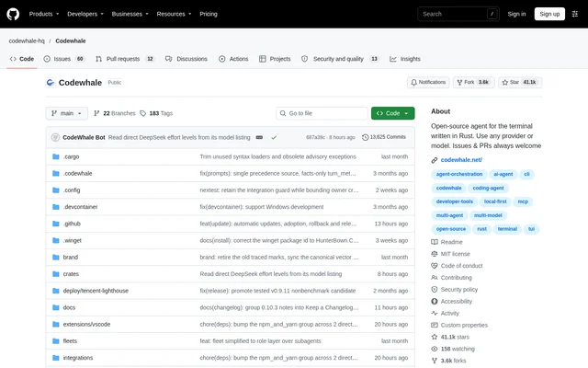The width and height of the screenshot is (588, 368).
Task: Click the Codewhale repository avatar icon
Action: pyautogui.click(x=51, y=83)
